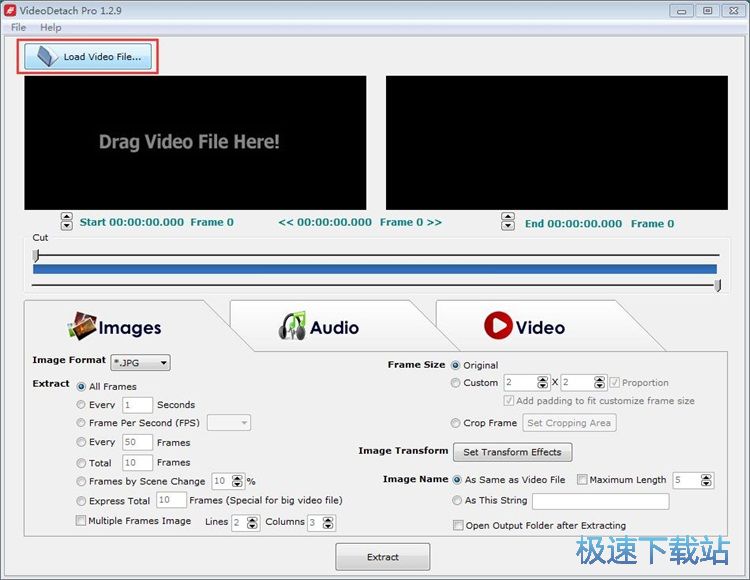Open the Image Format dropdown
This screenshot has width=750, height=580.
click(140, 363)
